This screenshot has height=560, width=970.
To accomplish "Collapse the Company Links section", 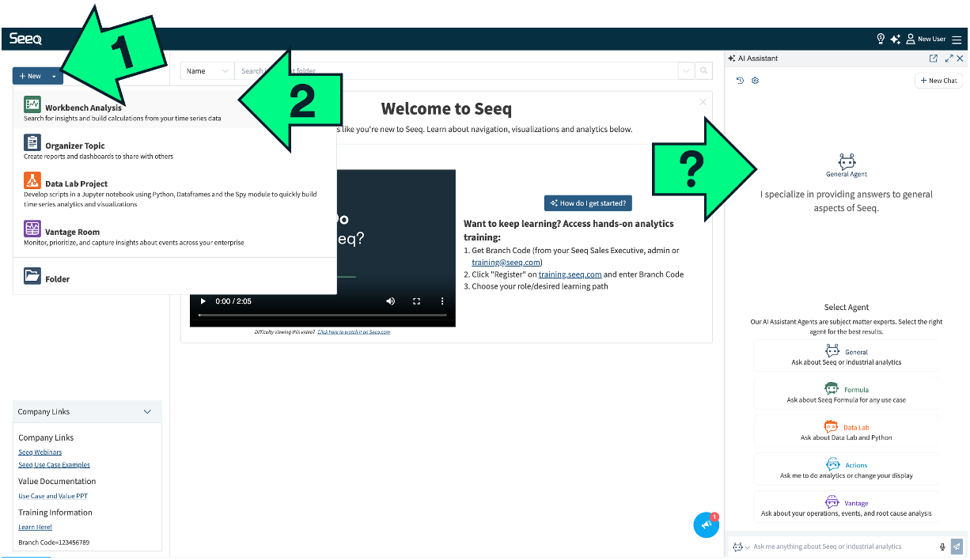I will coord(147,411).
